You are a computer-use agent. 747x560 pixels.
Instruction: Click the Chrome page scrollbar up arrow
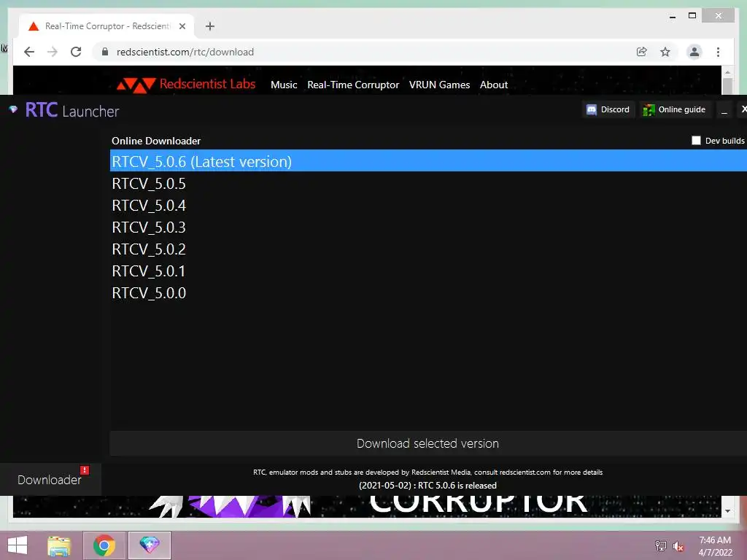tap(727, 72)
